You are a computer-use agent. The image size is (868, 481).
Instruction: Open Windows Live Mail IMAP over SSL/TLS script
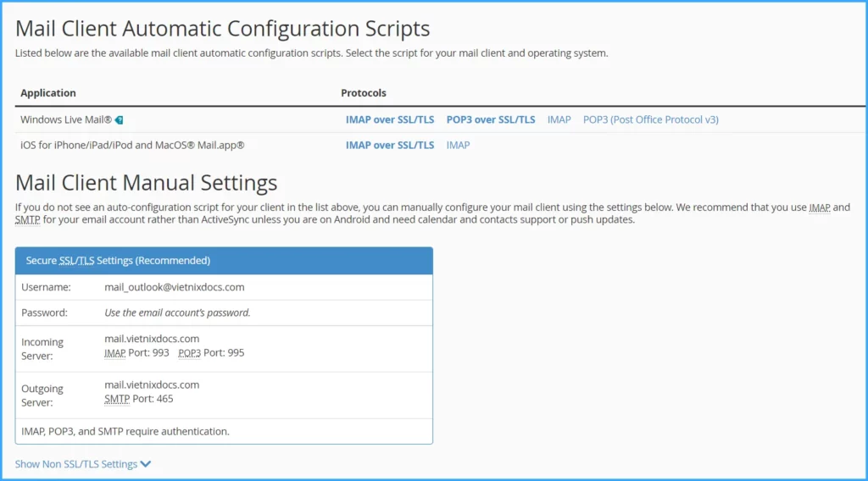(389, 119)
